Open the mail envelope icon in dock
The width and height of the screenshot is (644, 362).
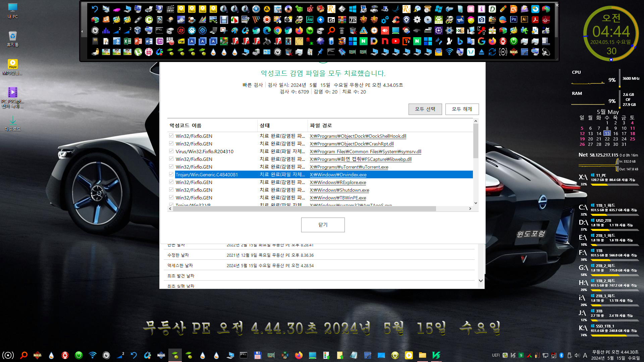click(438, 52)
